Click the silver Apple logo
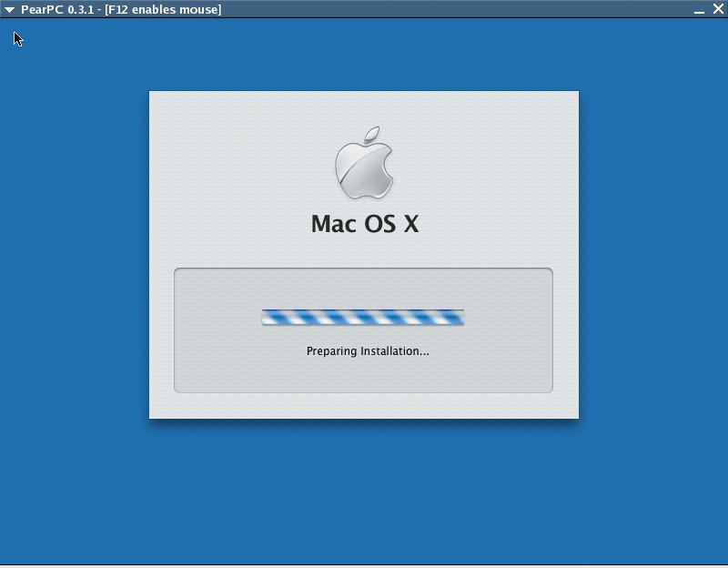Screen dimensions: 728x568 365,163
